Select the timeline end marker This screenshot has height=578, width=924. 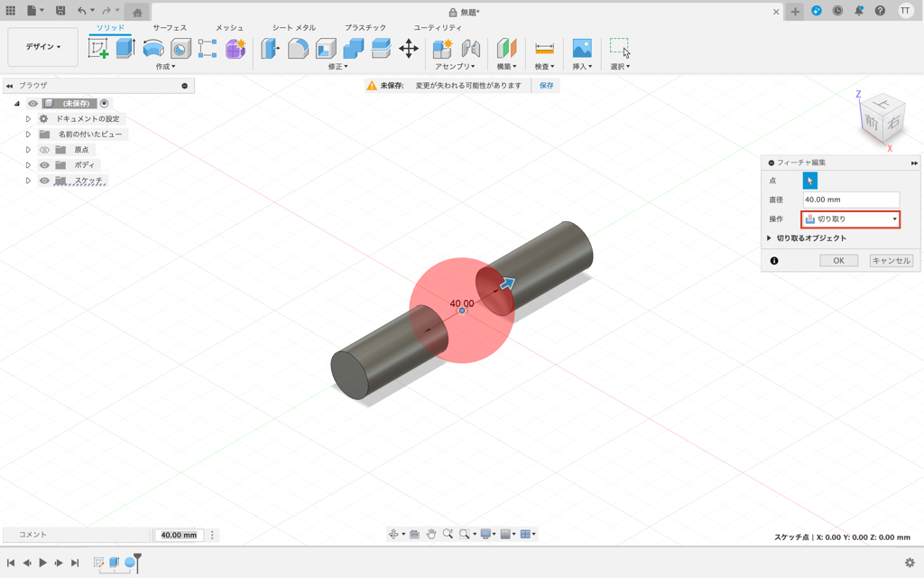coord(137,563)
